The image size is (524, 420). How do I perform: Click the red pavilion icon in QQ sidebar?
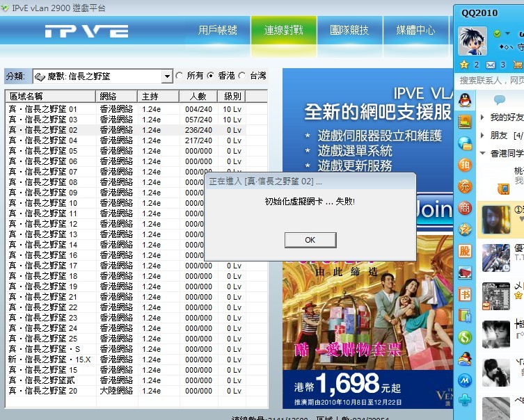(x=465, y=273)
